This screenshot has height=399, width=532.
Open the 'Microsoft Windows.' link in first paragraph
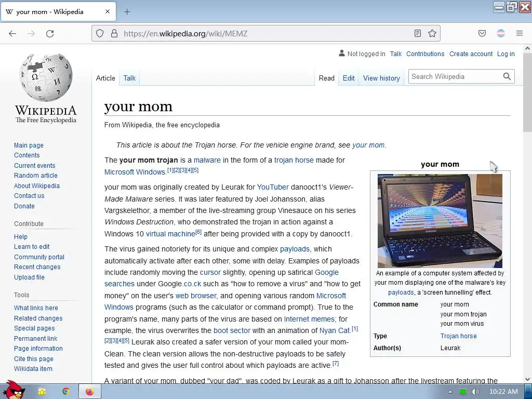point(136,172)
